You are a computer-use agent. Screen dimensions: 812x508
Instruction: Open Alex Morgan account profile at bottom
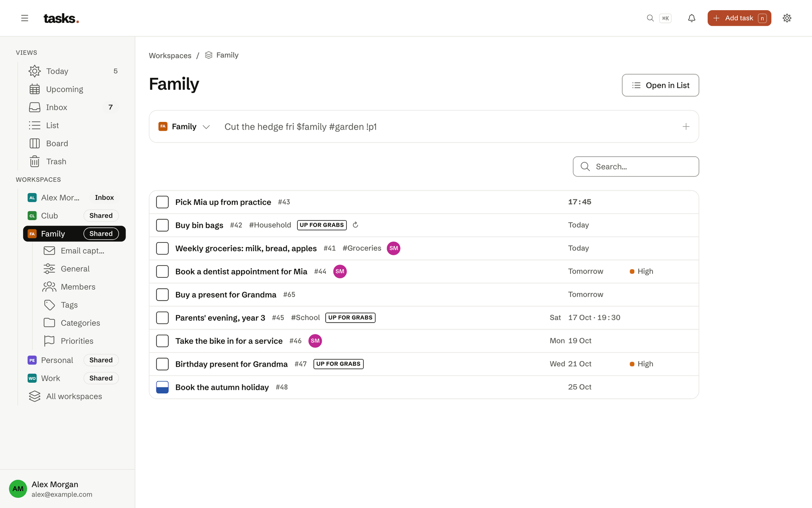click(68, 489)
